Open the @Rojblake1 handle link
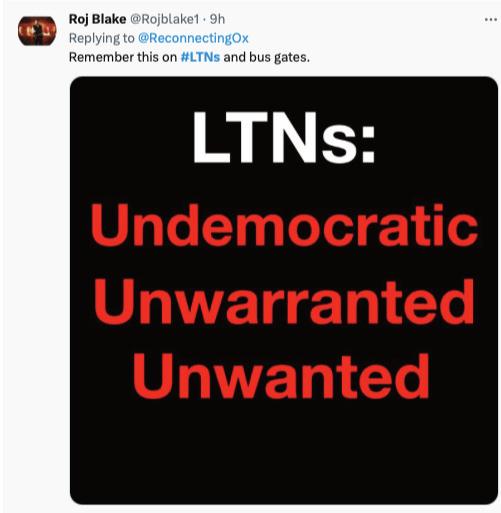The image size is (501, 513). click(164, 19)
